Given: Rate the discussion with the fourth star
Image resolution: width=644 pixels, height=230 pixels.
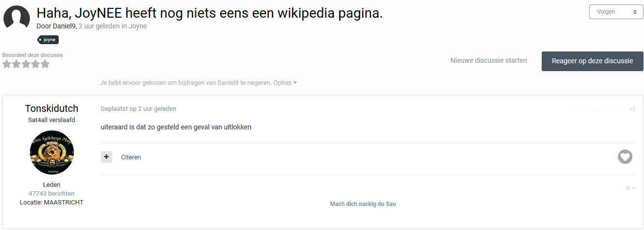Looking at the screenshot, I should click(x=35, y=64).
